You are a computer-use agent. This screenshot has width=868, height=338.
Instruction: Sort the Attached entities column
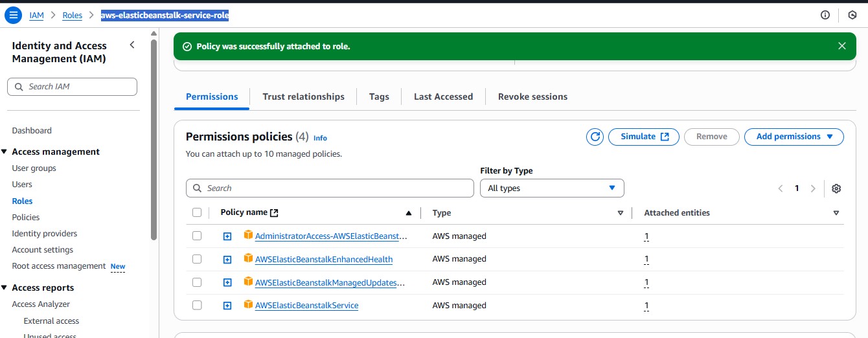(836, 213)
